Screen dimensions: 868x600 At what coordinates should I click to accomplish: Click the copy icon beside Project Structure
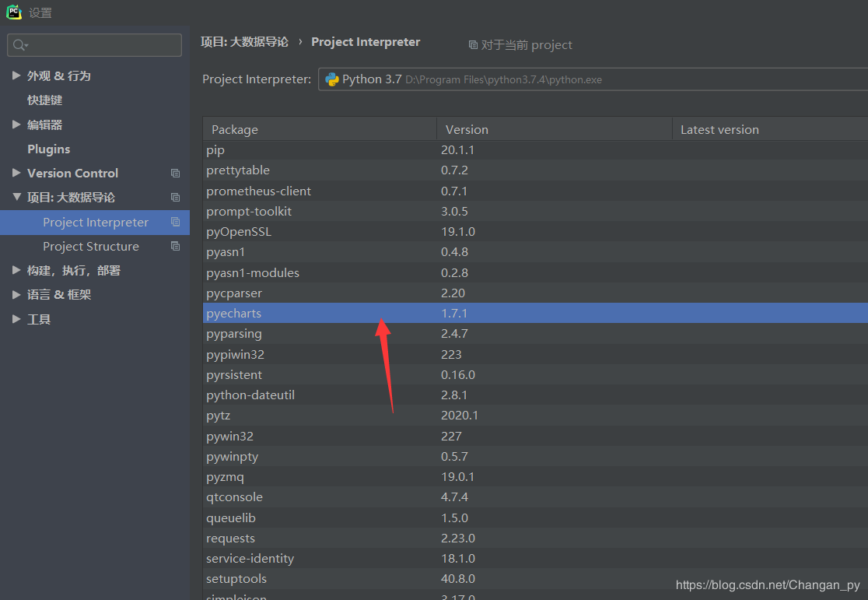[176, 247]
